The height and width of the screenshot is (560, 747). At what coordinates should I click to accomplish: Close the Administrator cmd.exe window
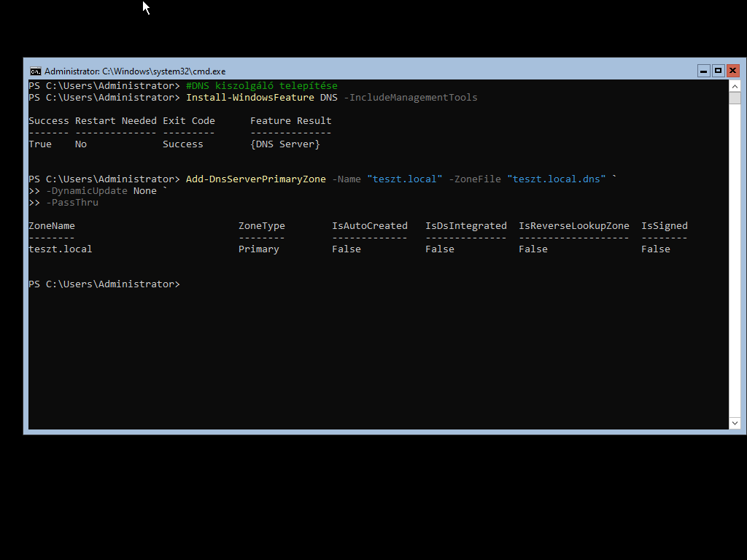click(733, 71)
